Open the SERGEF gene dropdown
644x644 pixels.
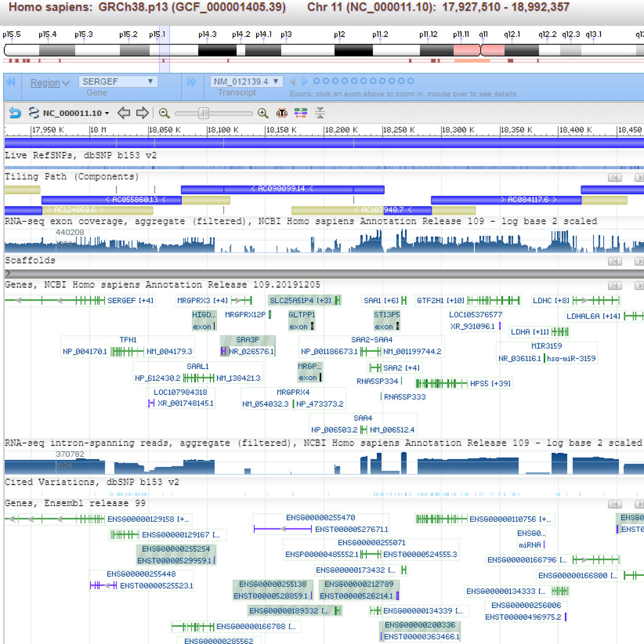pyautogui.click(x=118, y=82)
